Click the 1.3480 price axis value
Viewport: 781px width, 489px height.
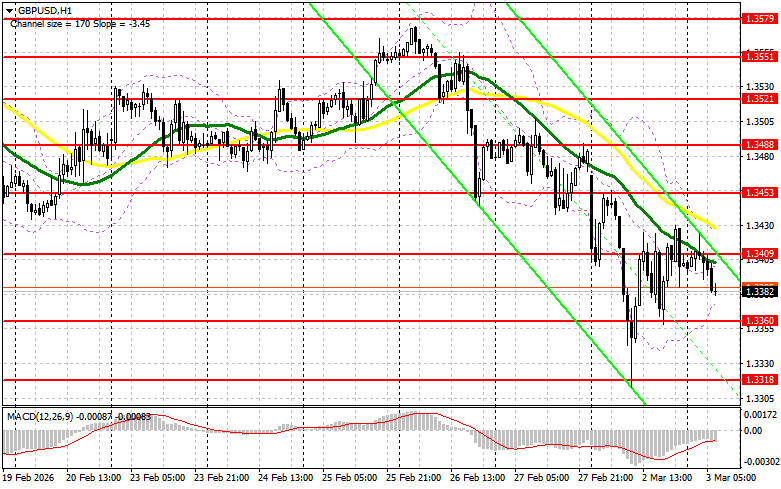[x=761, y=157]
